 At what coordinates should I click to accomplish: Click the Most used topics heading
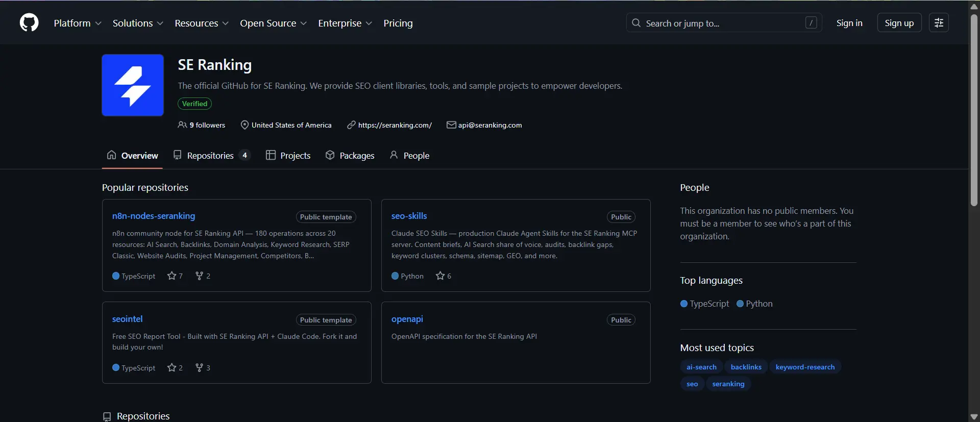[717, 347]
